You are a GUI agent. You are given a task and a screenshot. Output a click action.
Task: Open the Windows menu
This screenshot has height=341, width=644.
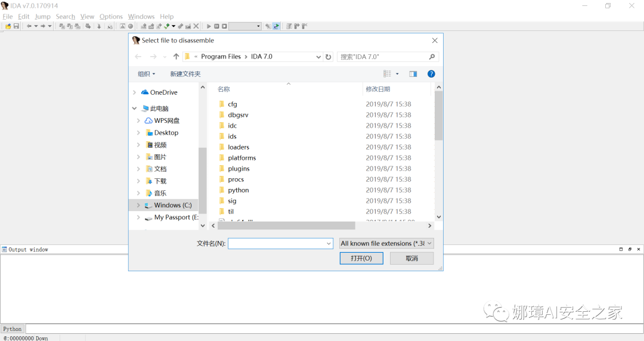tap(141, 17)
